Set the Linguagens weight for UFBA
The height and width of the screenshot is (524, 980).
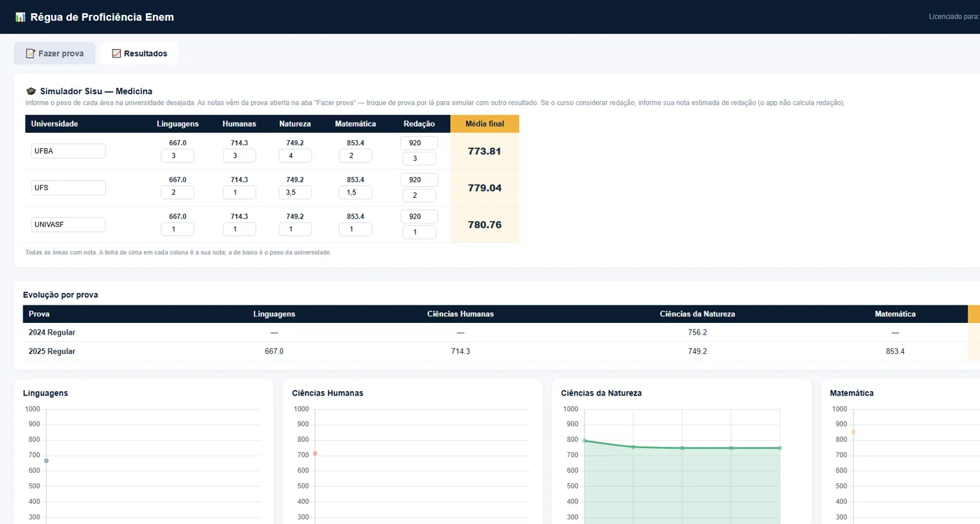178,156
